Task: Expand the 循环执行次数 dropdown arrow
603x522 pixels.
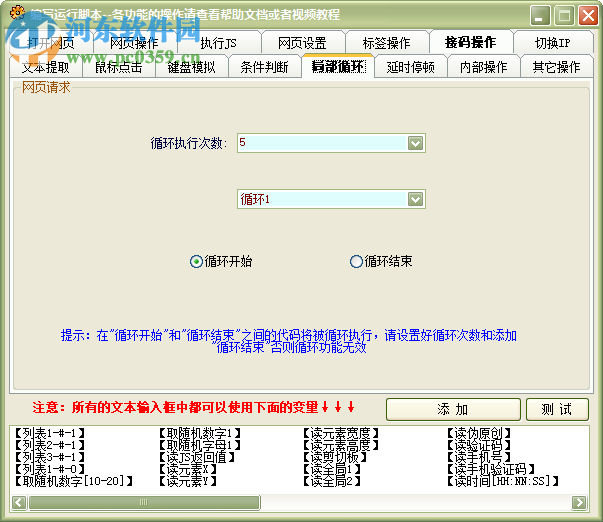Action: click(x=415, y=143)
